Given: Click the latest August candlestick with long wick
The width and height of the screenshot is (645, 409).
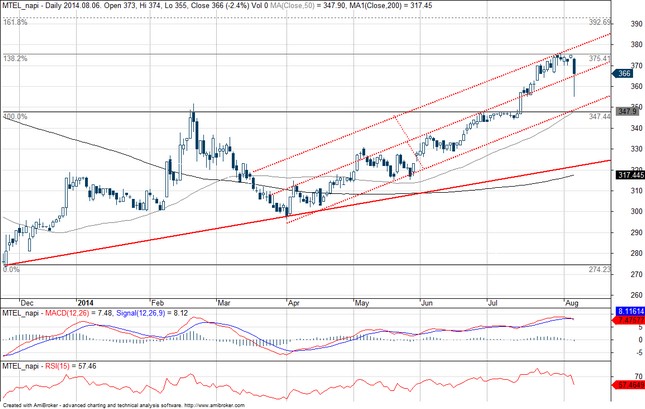Looking at the screenshot, I should tap(574, 77).
